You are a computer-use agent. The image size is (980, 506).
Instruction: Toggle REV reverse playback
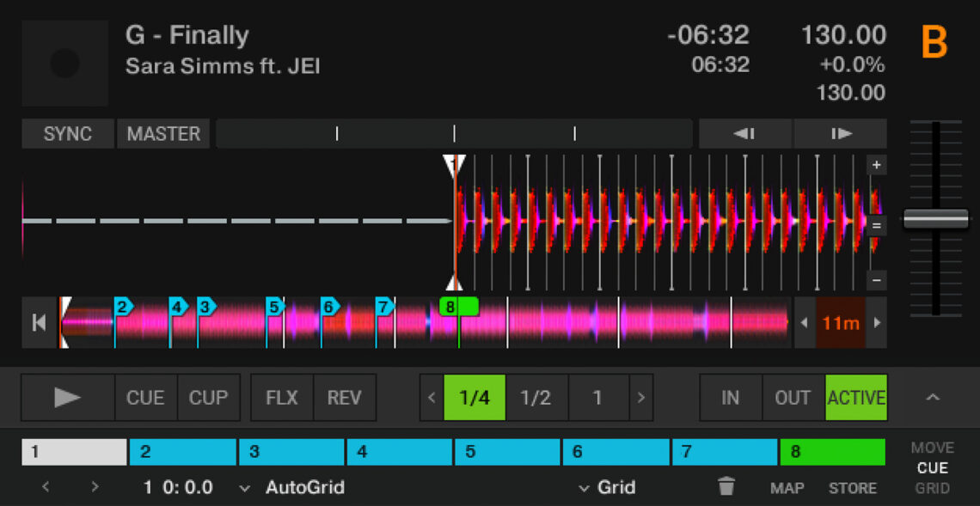(x=345, y=397)
